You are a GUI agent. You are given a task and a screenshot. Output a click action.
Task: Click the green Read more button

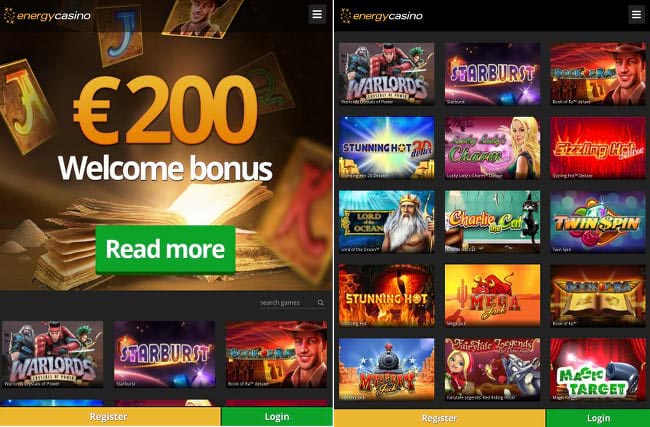[165, 249]
